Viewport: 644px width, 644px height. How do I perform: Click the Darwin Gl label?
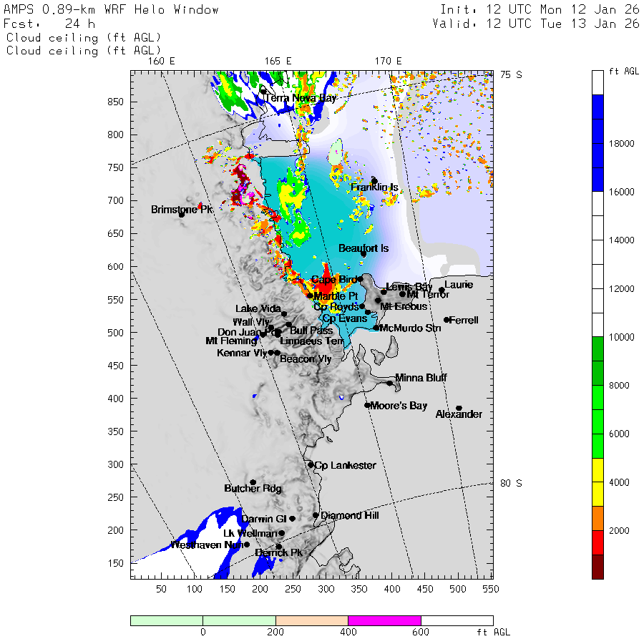click(263, 519)
